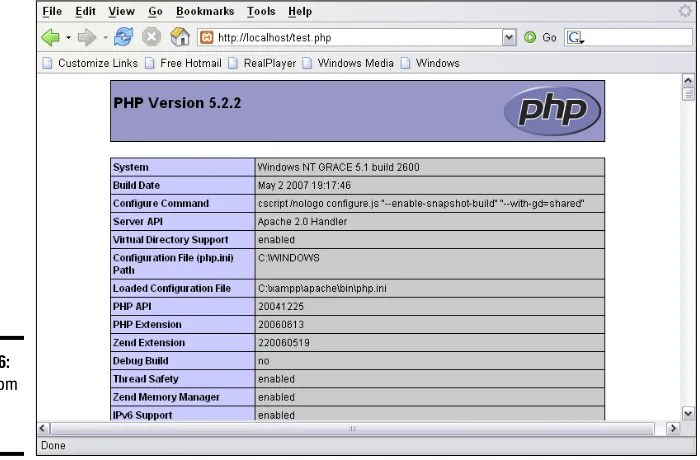This screenshot has width=700, height=460.
Task: Click the browser activity throbber icon
Action: [x=684, y=11]
